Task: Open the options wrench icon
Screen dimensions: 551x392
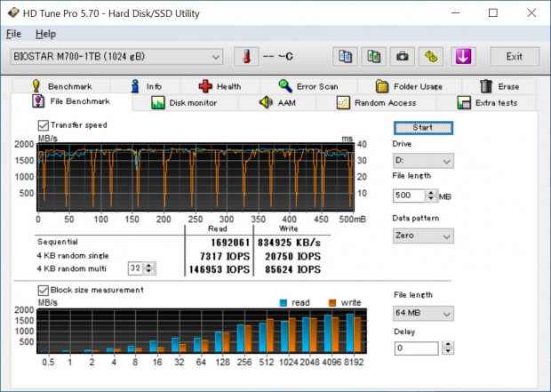Action: click(431, 57)
